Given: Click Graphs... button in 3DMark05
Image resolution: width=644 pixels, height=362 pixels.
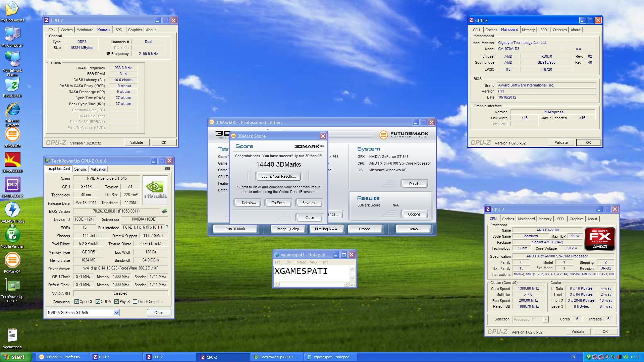Looking at the screenshot, I should point(366,229).
